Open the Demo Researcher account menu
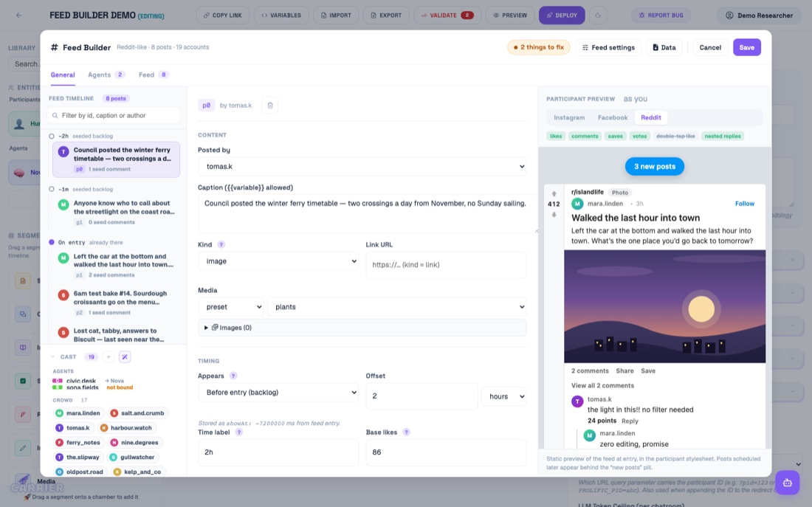812x507 pixels. click(759, 15)
